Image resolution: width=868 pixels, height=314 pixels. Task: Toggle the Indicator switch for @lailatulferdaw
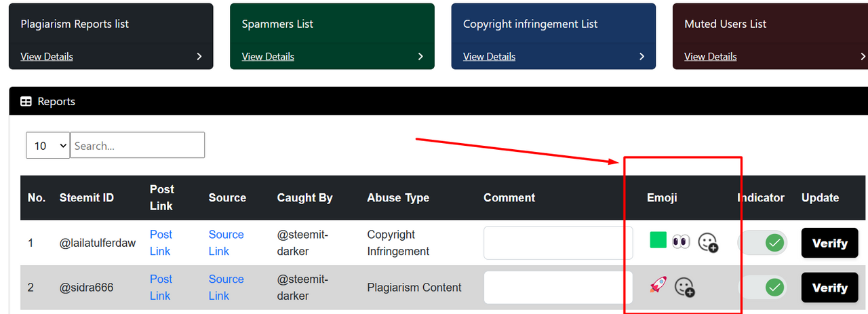click(x=762, y=243)
